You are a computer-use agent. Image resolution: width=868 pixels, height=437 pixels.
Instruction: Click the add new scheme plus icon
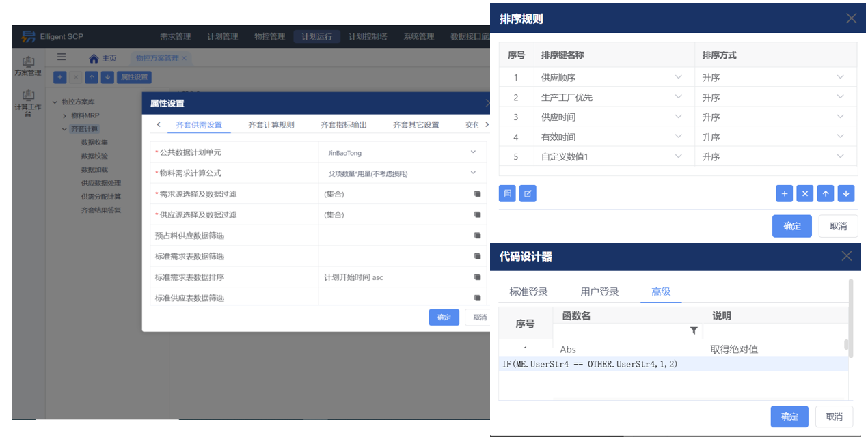tap(59, 77)
